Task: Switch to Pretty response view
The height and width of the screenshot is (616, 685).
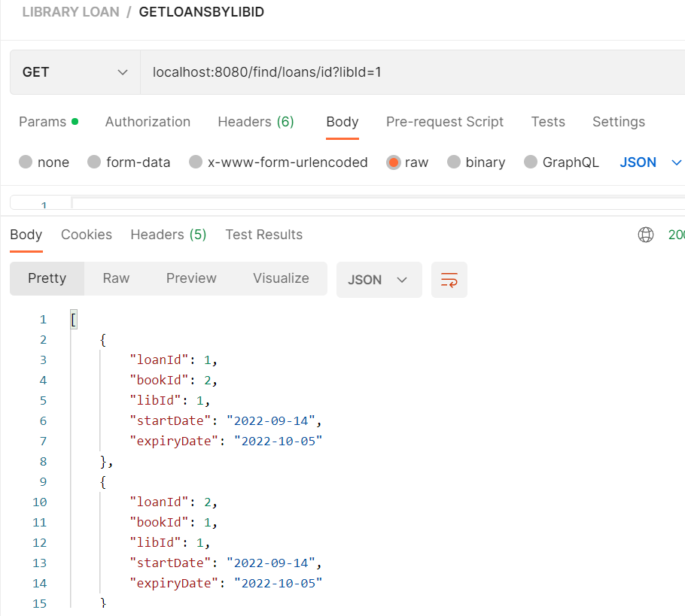Action: 47,278
